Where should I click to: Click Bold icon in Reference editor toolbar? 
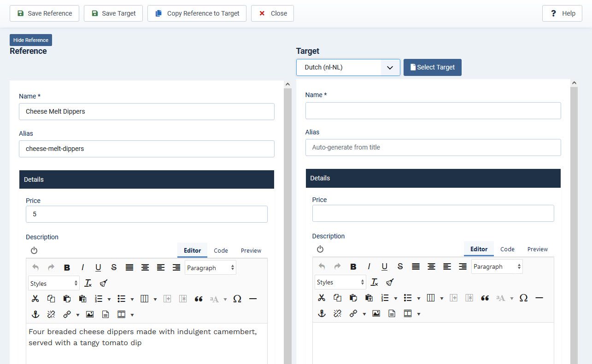coord(67,268)
